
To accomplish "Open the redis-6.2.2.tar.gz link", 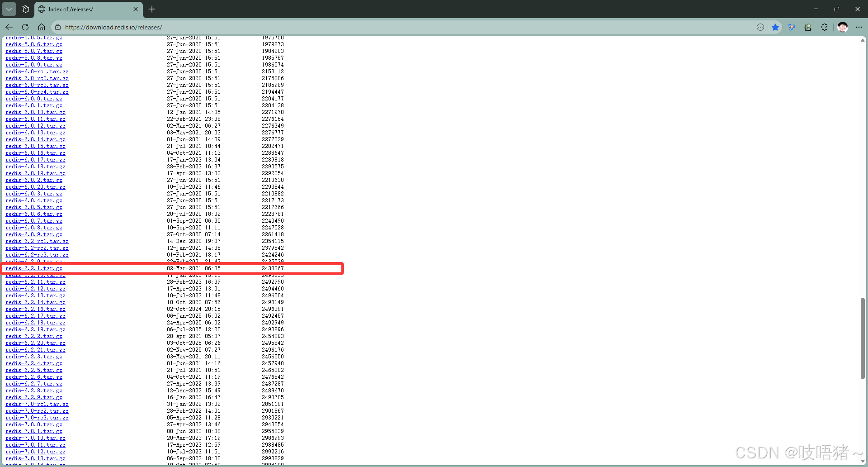I will click(x=34, y=336).
